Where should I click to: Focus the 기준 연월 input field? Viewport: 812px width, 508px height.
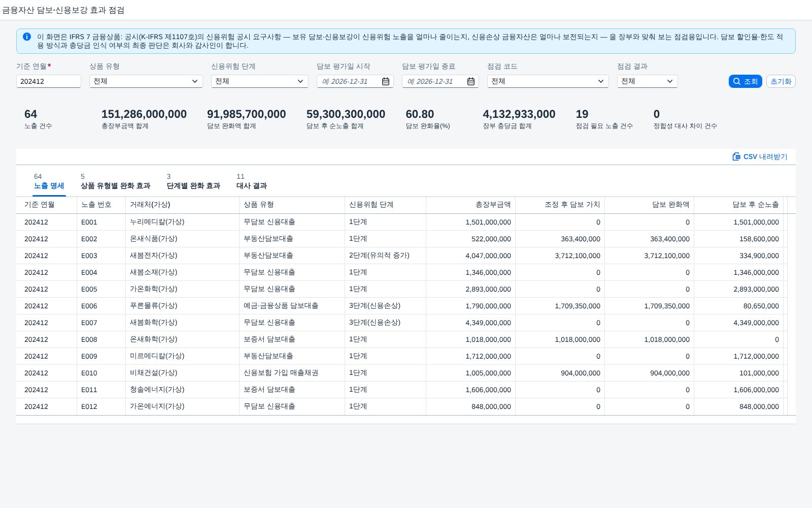point(49,81)
